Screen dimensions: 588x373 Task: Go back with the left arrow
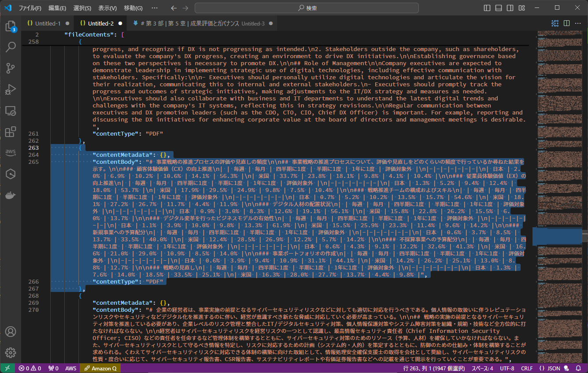coord(174,8)
